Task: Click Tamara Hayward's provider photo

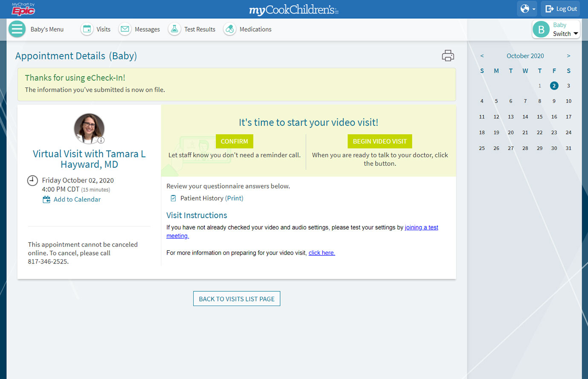Action: coord(89,128)
